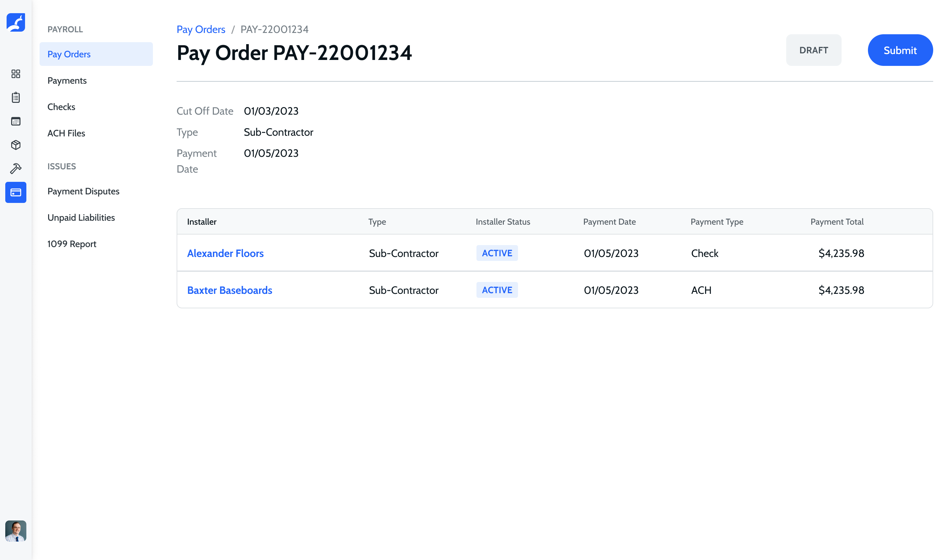The image size is (949, 560).
Task: Click the bird logo app icon
Action: [x=15, y=23]
